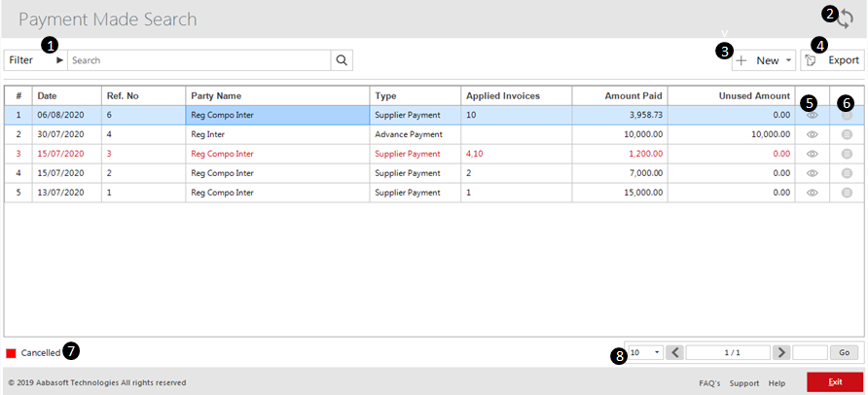Viewport: 868px width, 395px height.
Task: Open the Help link
Action: 777,382
